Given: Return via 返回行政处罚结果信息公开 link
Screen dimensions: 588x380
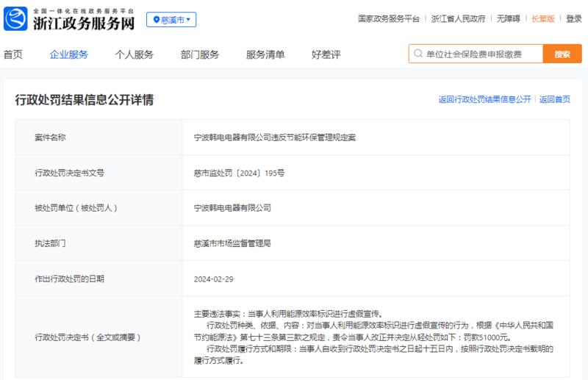Looking at the screenshot, I should [485, 99].
